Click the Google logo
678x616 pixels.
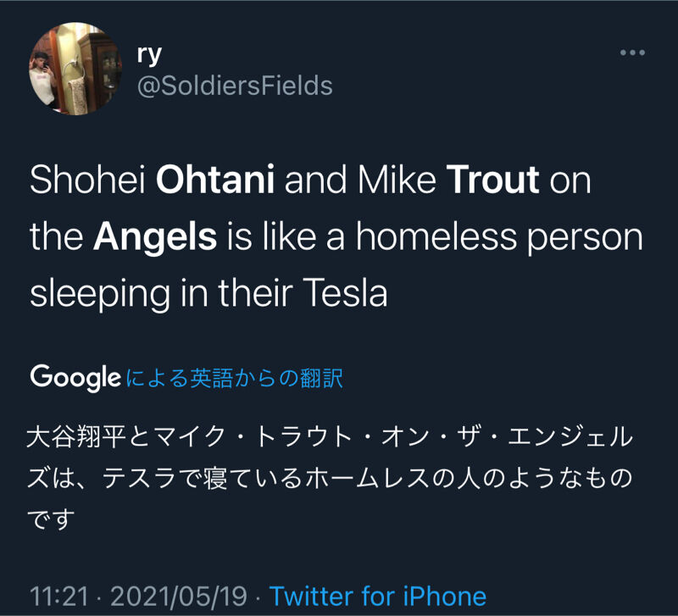pyautogui.click(x=75, y=377)
